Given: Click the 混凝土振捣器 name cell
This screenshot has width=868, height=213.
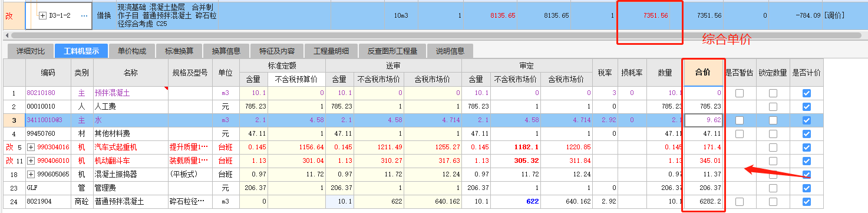Looking at the screenshot, I should [x=130, y=175].
